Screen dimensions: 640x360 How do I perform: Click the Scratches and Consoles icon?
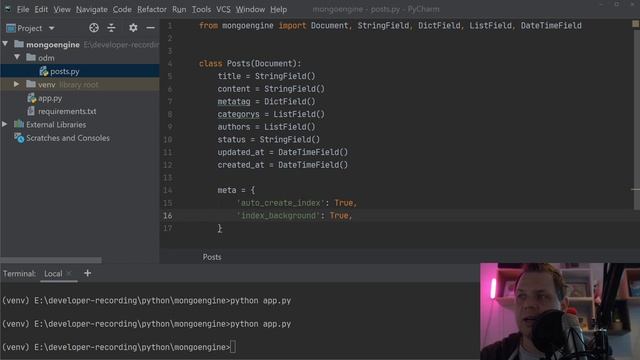pyautogui.click(x=19, y=138)
